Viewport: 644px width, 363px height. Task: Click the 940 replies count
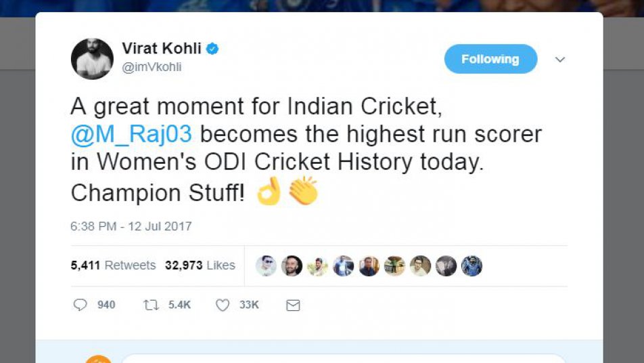click(x=106, y=305)
